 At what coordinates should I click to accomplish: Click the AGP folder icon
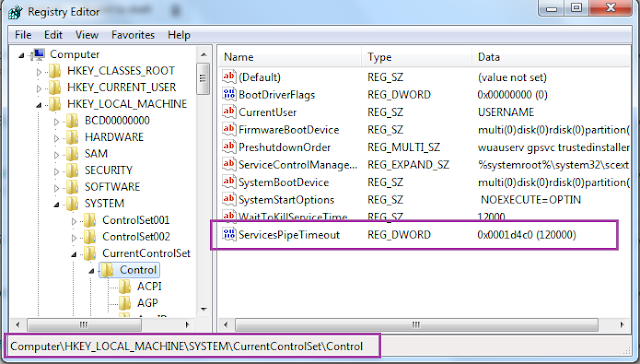coord(125,303)
